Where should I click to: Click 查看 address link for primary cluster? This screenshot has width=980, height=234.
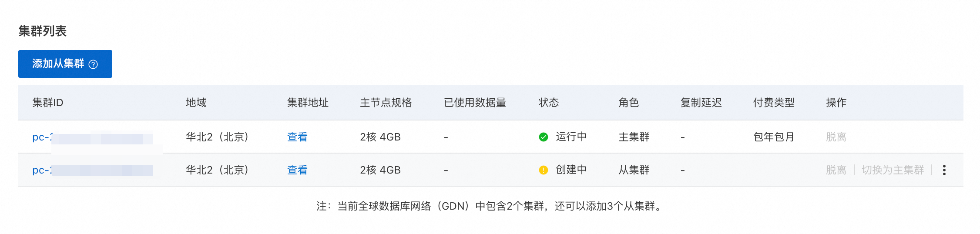click(297, 137)
